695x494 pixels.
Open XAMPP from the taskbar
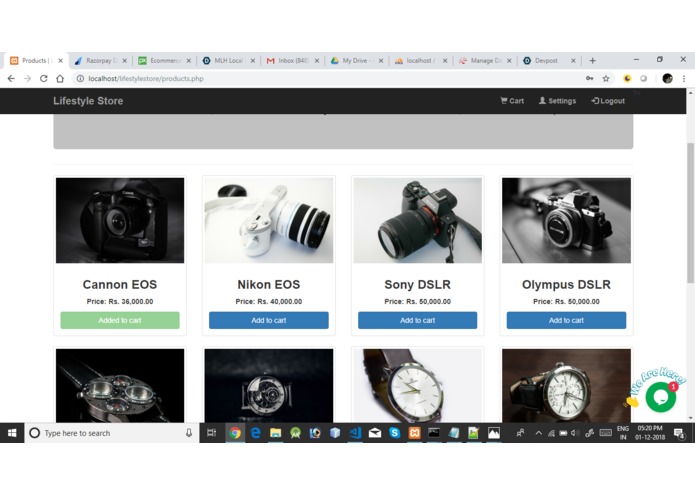414,433
